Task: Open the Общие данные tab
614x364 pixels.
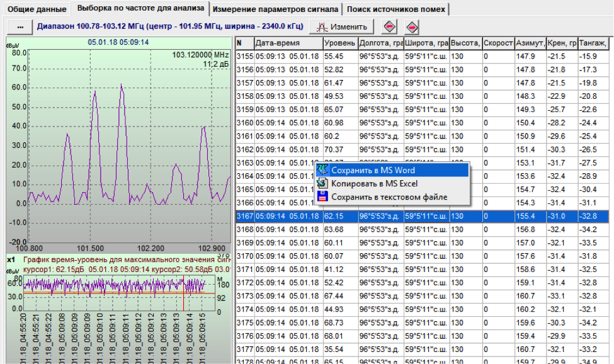Action: (37, 9)
